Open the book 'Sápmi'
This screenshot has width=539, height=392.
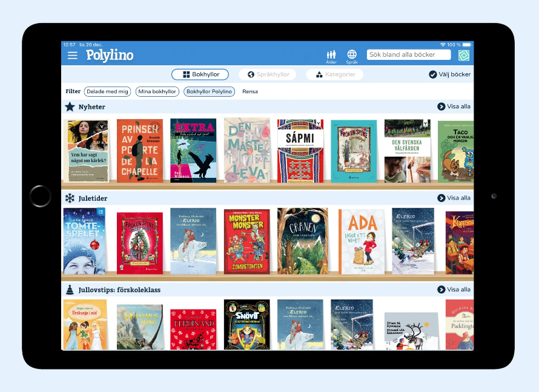pyautogui.click(x=300, y=151)
